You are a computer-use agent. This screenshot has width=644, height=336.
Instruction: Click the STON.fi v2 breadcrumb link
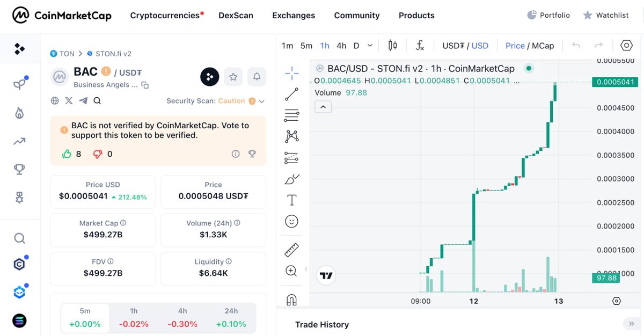point(109,54)
